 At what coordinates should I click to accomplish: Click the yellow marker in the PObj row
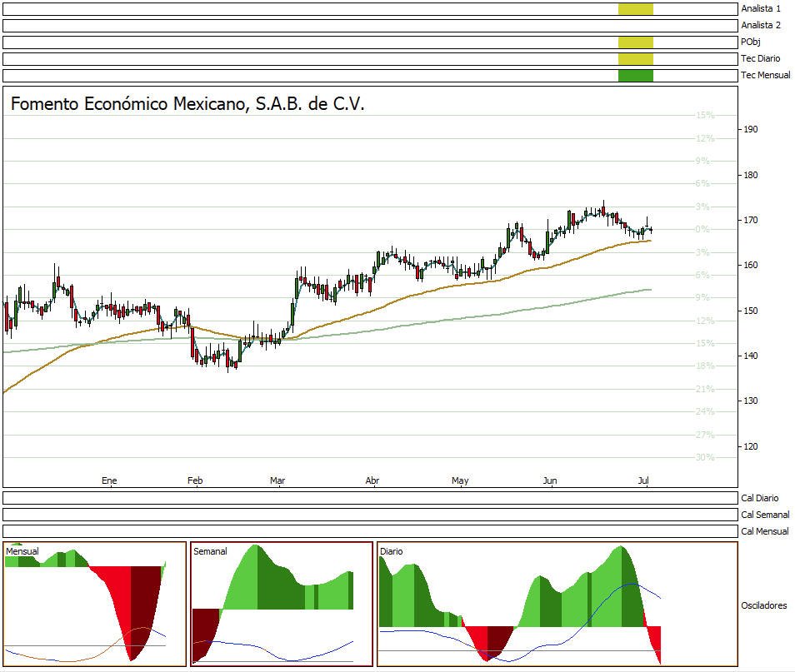pos(635,42)
